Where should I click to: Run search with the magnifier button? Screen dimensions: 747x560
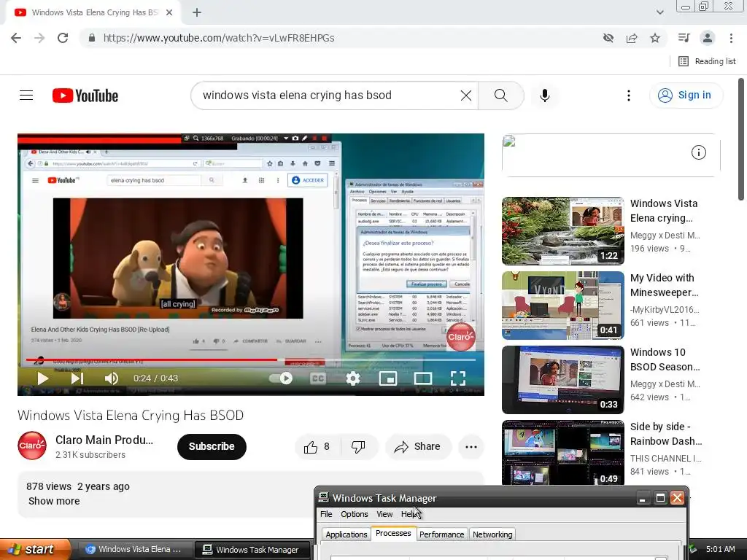pyautogui.click(x=500, y=96)
